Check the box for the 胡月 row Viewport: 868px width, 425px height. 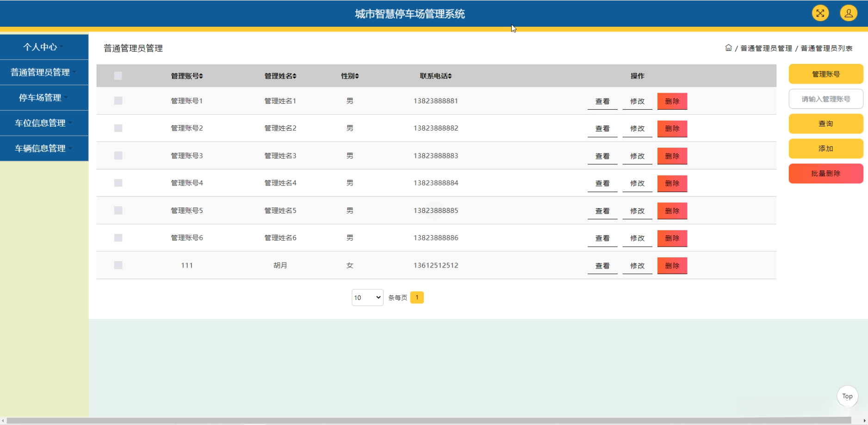click(x=118, y=265)
